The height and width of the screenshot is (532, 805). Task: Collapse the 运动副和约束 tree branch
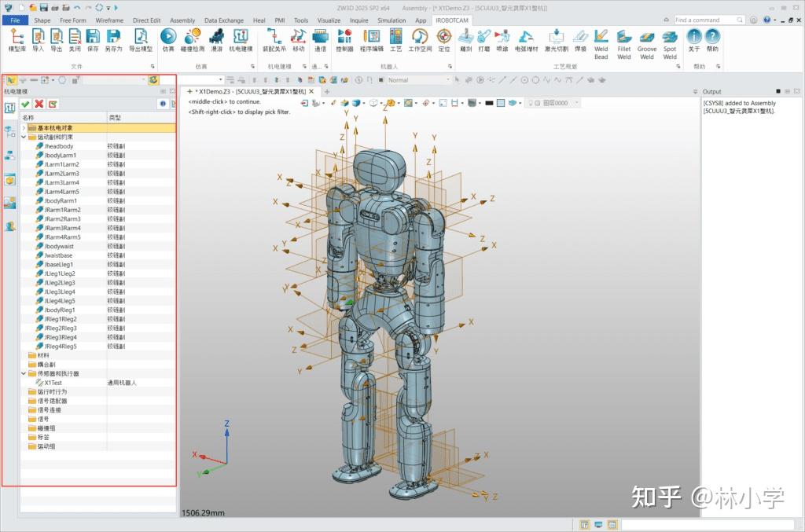[x=23, y=136]
